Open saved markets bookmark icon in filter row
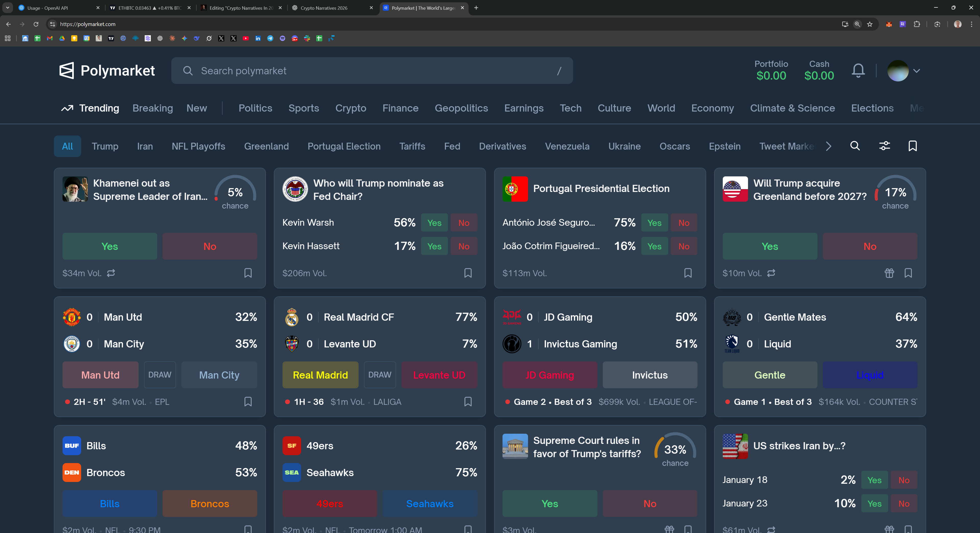The width and height of the screenshot is (980, 533). tap(912, 146)
